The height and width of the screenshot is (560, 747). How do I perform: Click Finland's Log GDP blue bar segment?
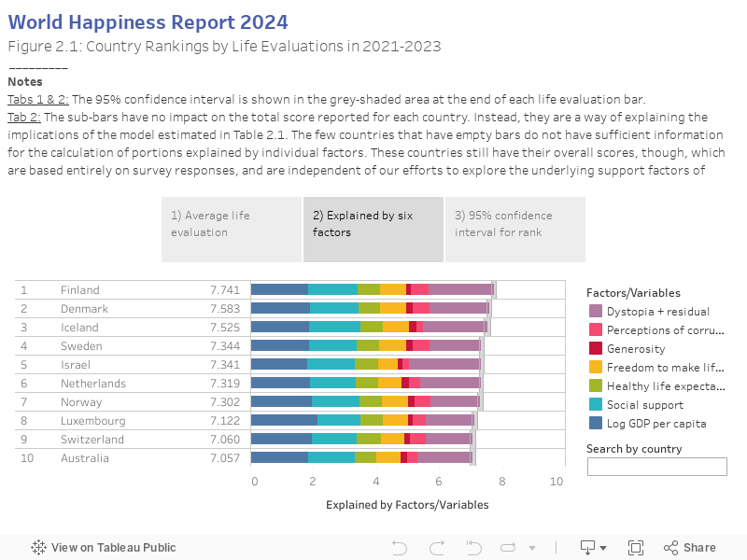tap(279, 289)
